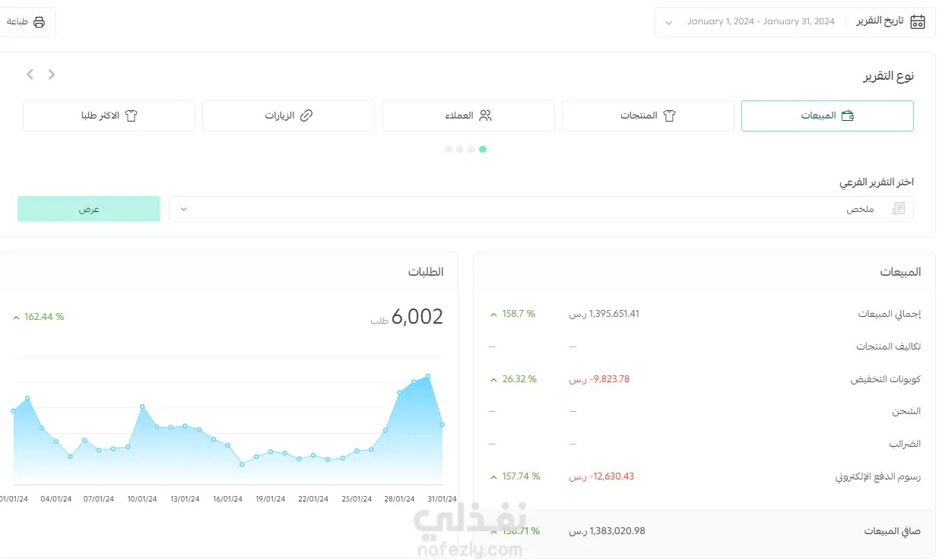The width and height of the screenshot is (939, 560).
Task: Click the wallet icon in المبيعات tab
Action: click(848, 115)
